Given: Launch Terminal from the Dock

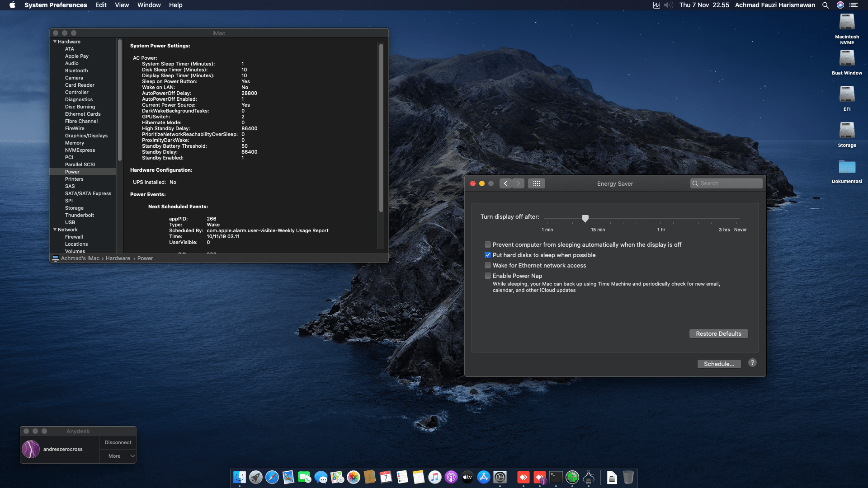Looking at the screenshot, I should coord(556,478).
